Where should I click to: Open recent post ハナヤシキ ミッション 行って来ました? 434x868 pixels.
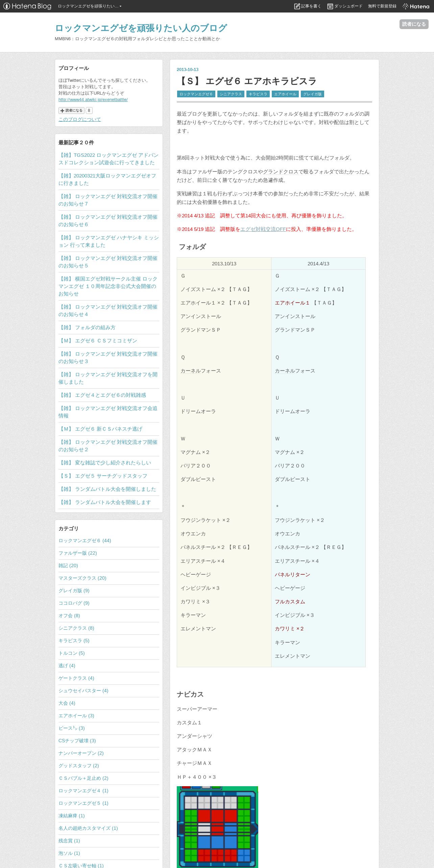108,241
